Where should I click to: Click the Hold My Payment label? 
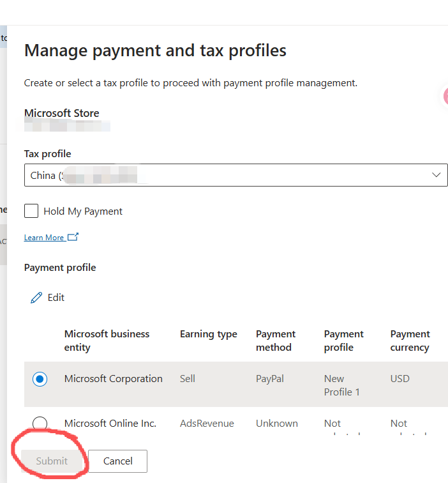pyautogui.click(x=83, y=211)
